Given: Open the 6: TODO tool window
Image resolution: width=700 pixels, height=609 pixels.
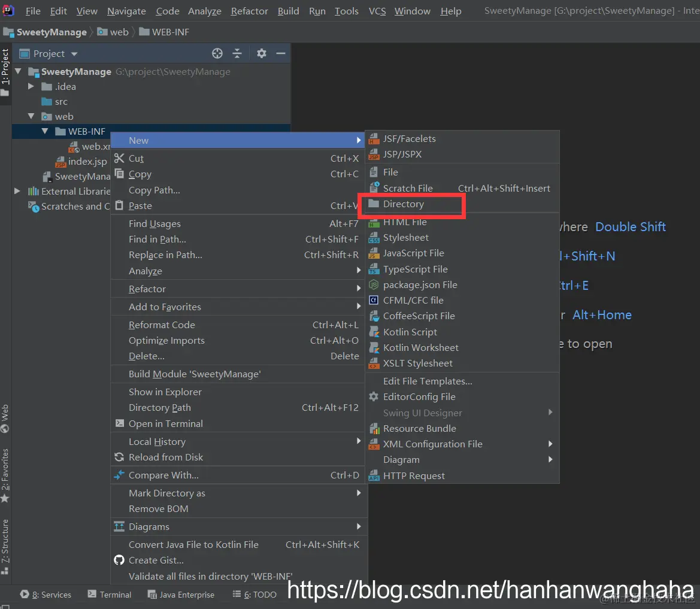Looking at the screenshot, I should [x=254, y=595].
